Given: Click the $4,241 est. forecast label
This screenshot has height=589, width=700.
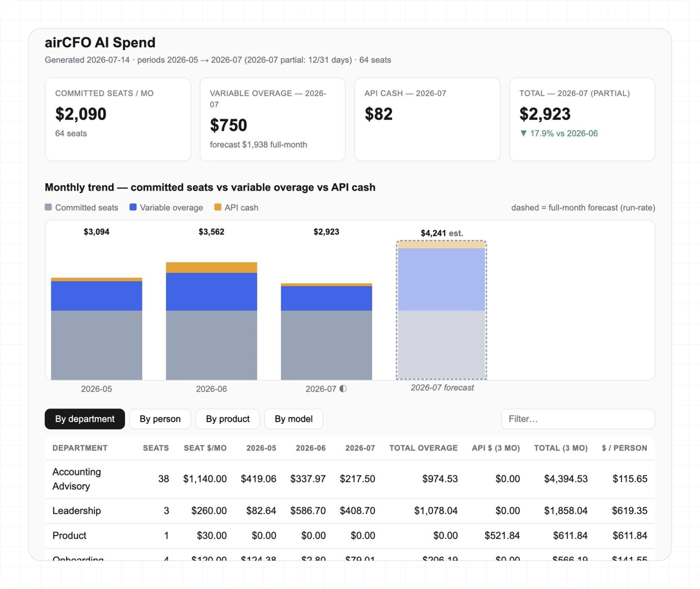Looking at the screenshot, I should [442, 233].
